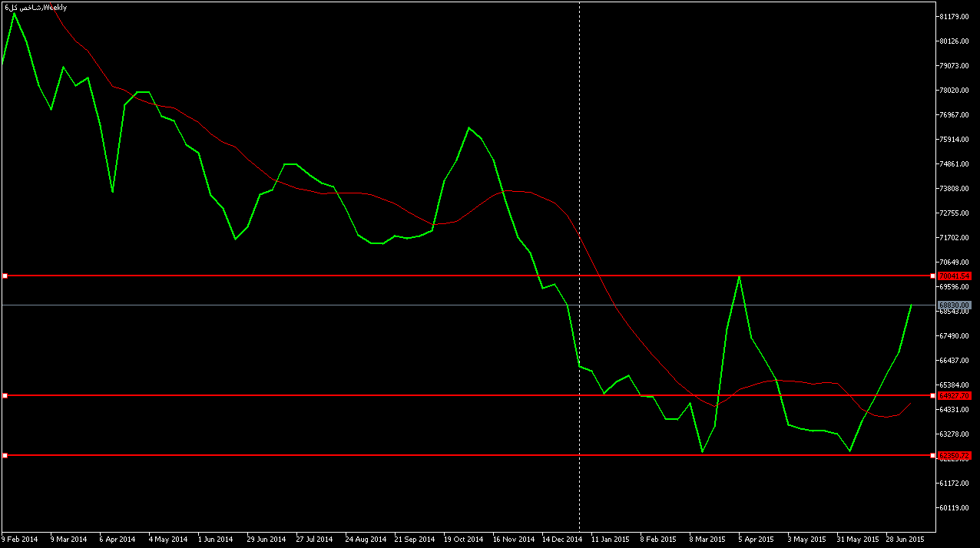This screenshot has width=980, height=548.
Task: Click the 64927.70 red price label
Action: (955, 395)
